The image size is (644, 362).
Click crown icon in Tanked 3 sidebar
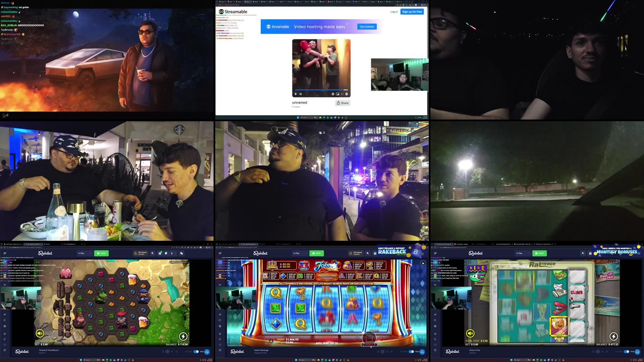5,285
